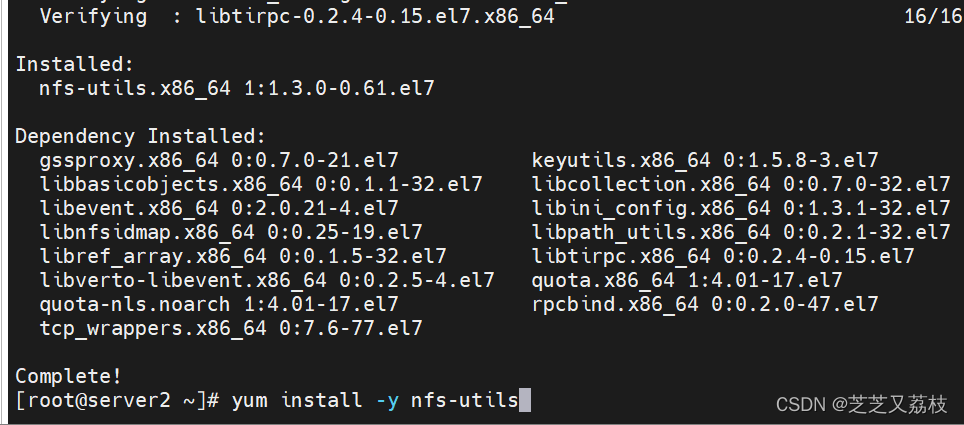
Task: Click 'install' in the command line
Action: click(x=322, y=400)
